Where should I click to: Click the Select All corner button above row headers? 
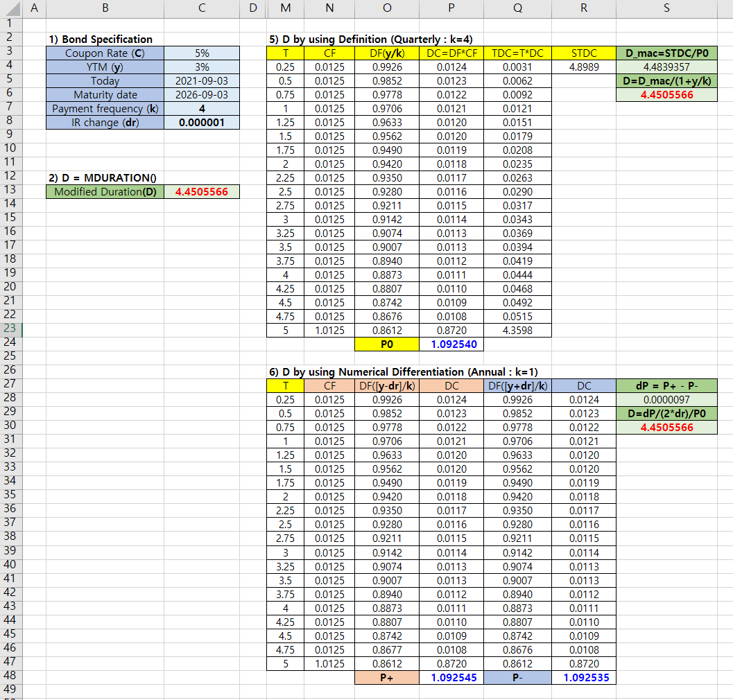pyautogui.click(x=11, y=8)
